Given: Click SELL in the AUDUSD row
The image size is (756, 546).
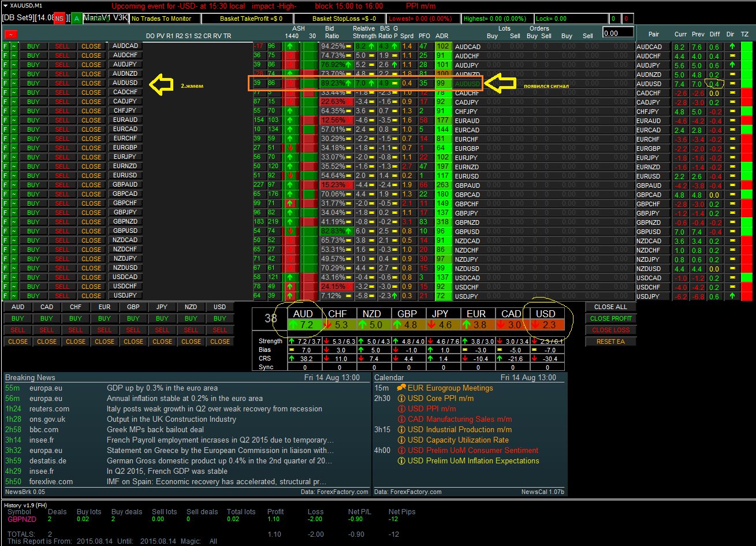Looking at the screenshot, I should [x=62, y=83].
